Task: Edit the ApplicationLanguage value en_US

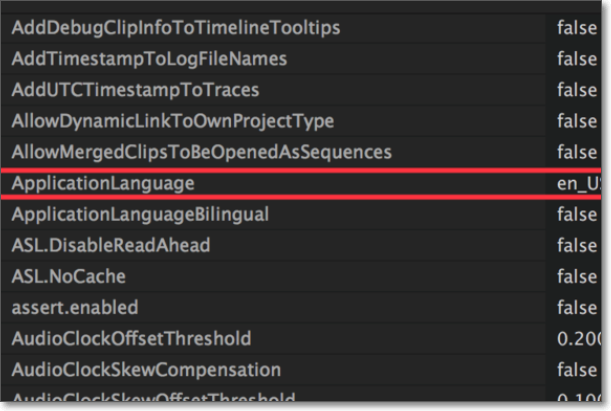Action: [x=578, y=185]
